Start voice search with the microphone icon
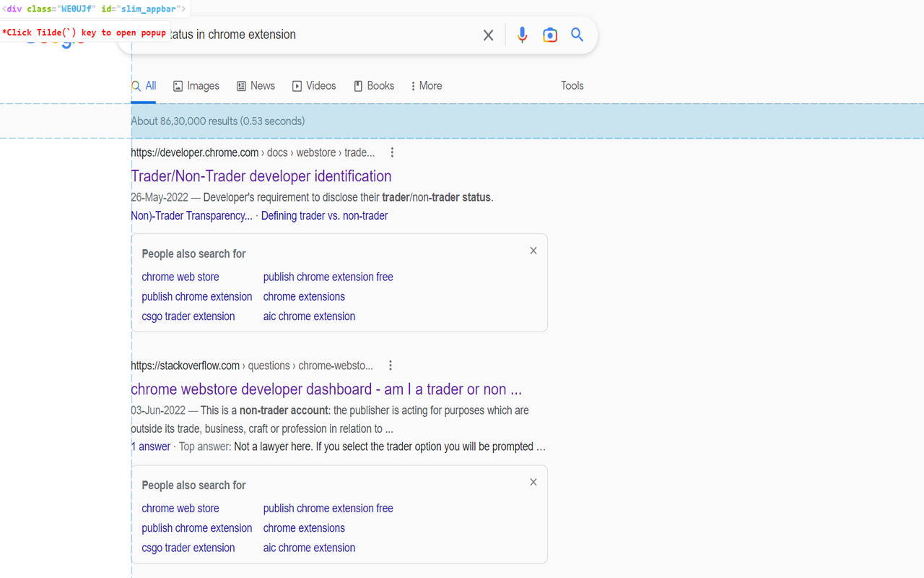Viewport: 924px width, 578px height. 522,35
